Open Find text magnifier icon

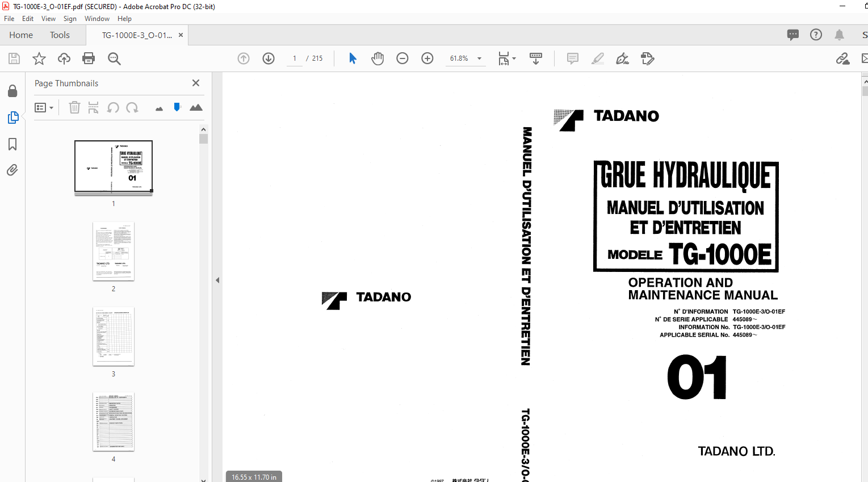[114, 58]
